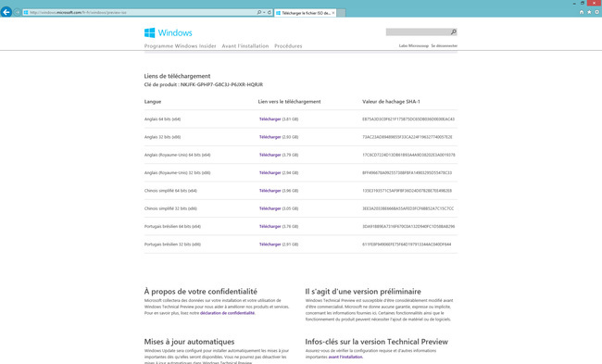Click Télécharger for Anglais (Royaume-Uni) 64 bits
This screenshot has height=364, width=602.
pyautogui.click(x=270, y=155)
